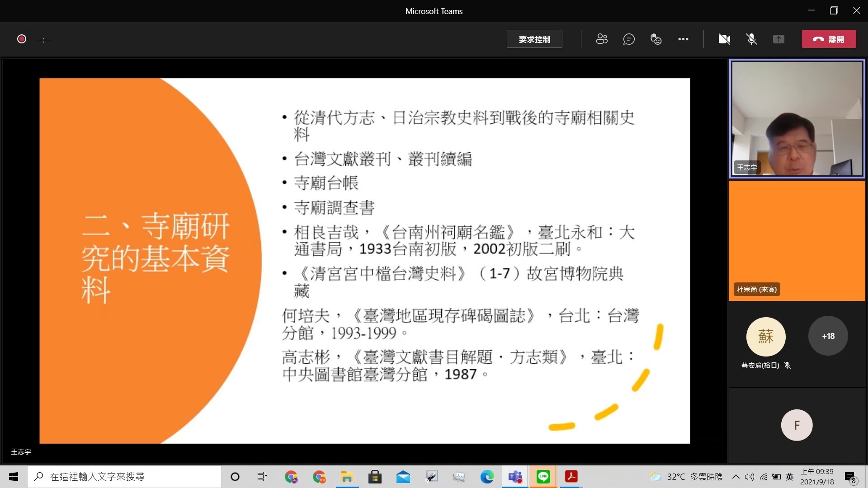
Task: Toggle the 英 input language indicator
Action: point(789,477)
